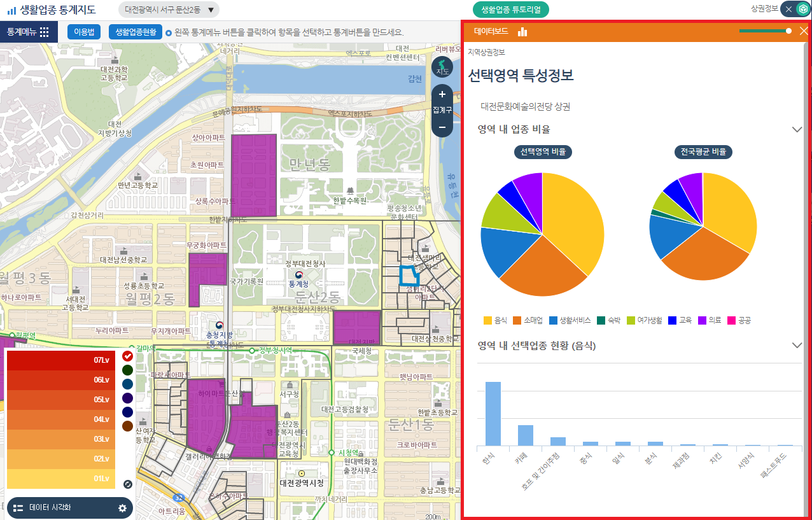
Task: Collapse the 영역 내 선택업종 현황 section
Action: [x=797, y=345]
